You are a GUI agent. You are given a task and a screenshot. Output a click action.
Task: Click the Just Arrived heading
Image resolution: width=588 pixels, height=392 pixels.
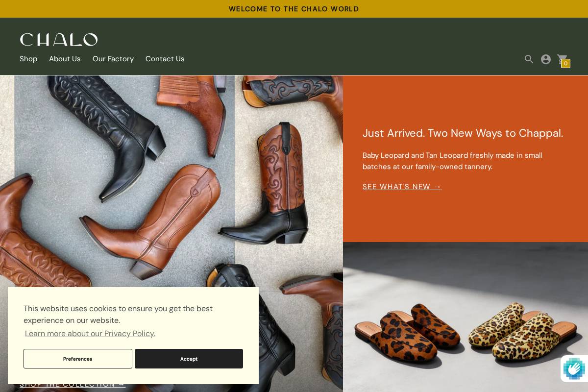[x=463, y=133]
